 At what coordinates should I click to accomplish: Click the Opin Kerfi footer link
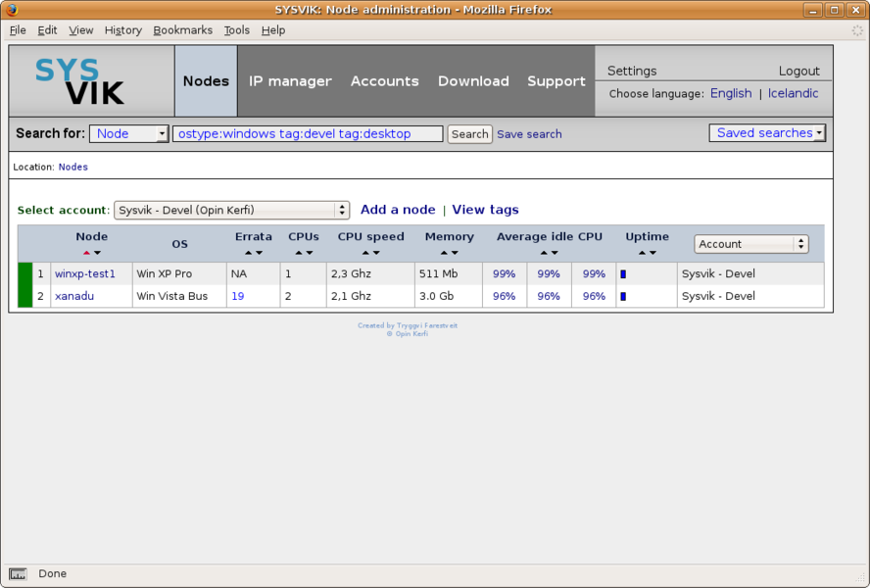tap(408, 334)
